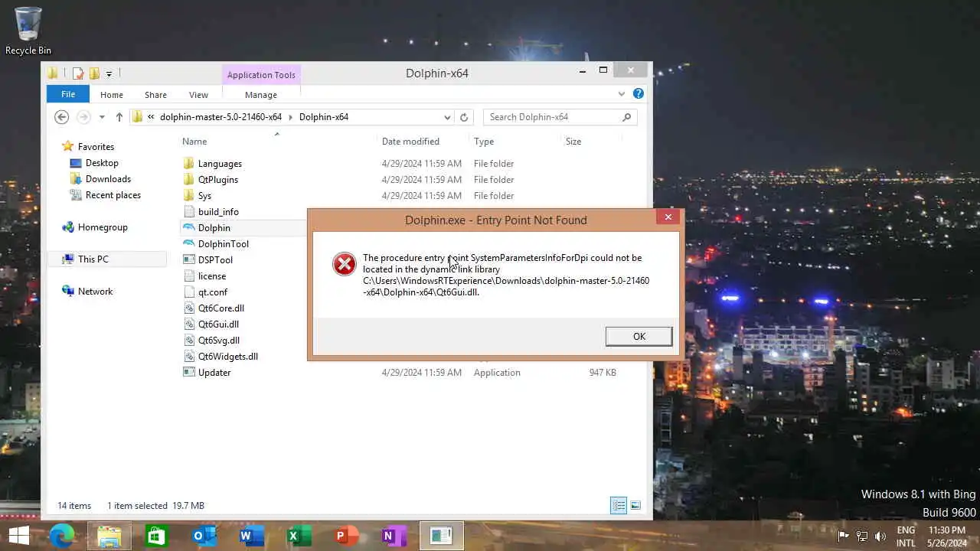Open OneNote from the taskbar

pos(394,536)
